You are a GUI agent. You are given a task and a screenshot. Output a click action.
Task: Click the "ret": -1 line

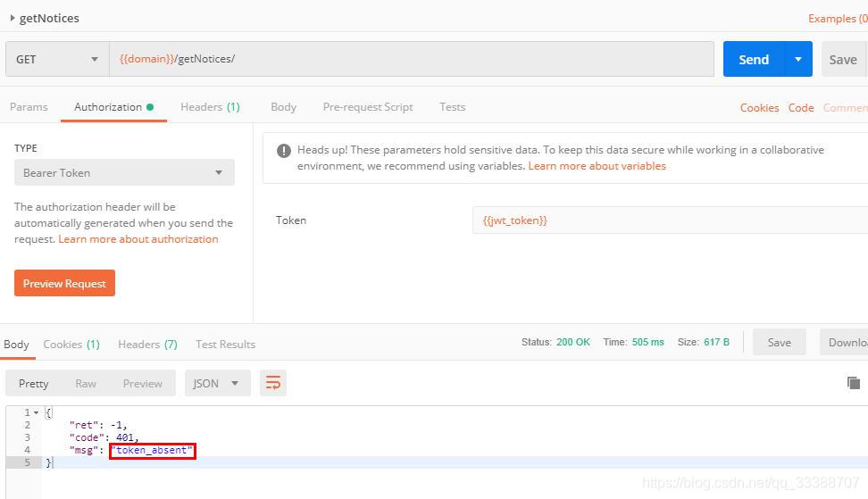coord(98,425)
